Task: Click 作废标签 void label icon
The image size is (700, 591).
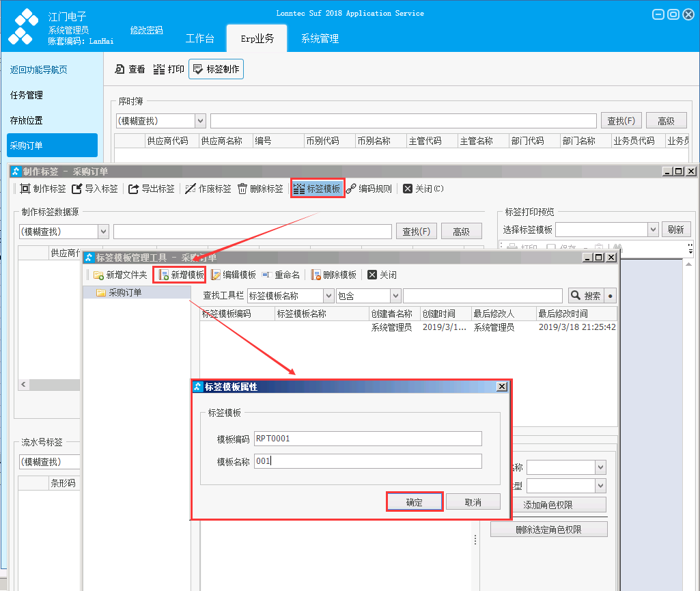Action: pos(190,189)
